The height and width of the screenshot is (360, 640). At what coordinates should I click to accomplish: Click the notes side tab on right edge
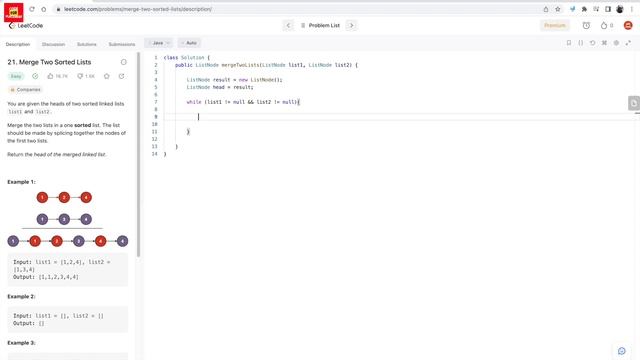click(633, 103)
